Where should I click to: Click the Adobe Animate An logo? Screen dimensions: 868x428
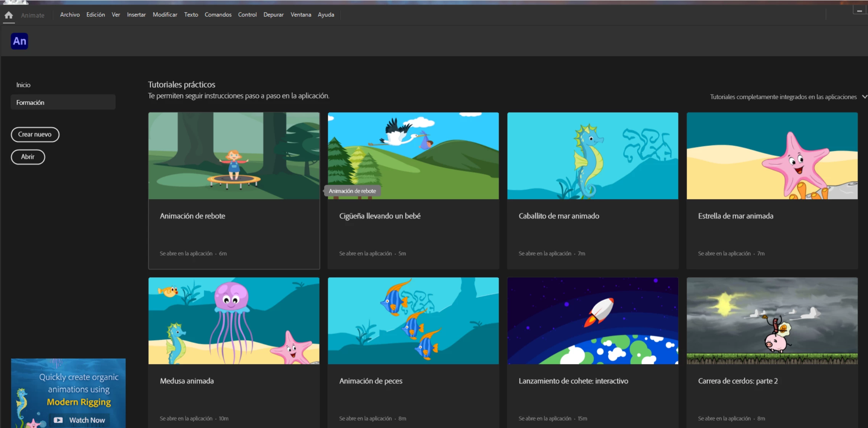tap(19, 41)
